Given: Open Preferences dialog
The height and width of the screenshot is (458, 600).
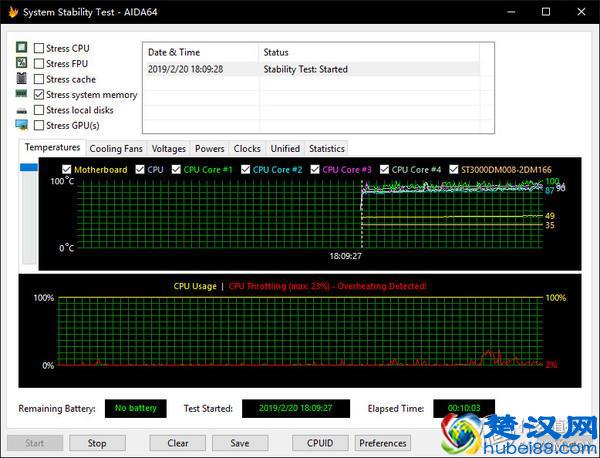Looking at the screenshot, I should (382, 443).
